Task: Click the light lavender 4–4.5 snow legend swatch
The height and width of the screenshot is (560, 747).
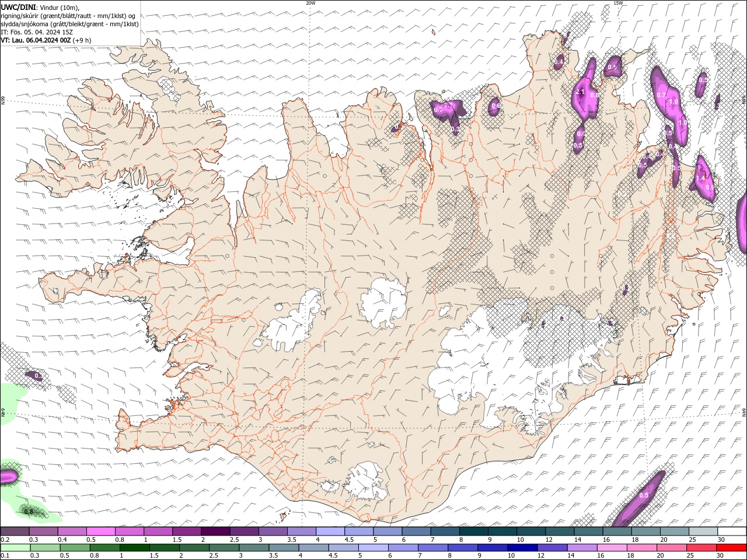Action: tap(330, 531)
